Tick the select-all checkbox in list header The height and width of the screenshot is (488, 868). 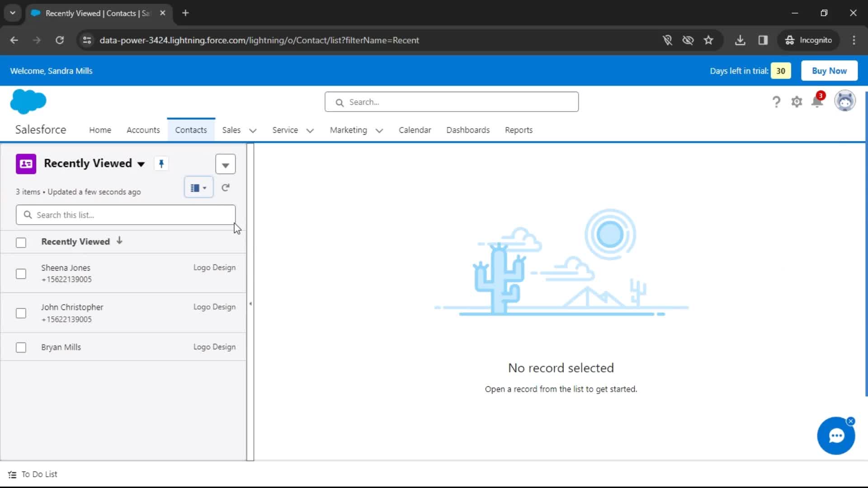coord(21,243)
